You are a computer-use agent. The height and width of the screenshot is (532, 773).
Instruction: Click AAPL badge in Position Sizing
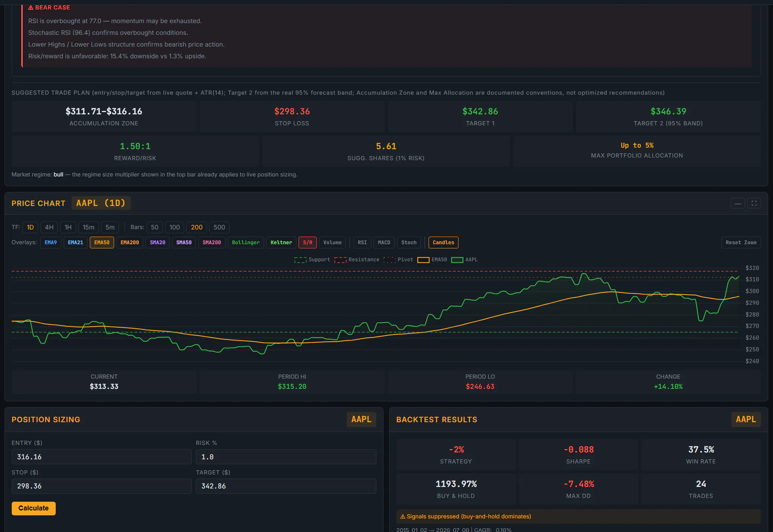(361, 420)
